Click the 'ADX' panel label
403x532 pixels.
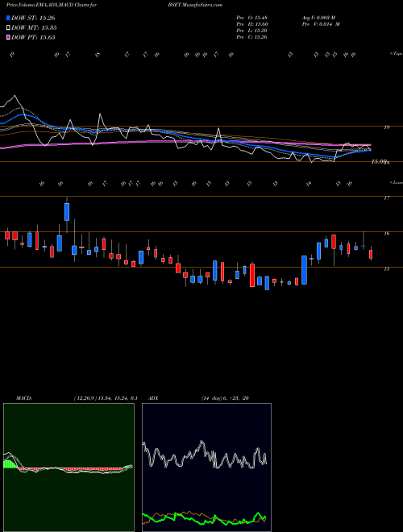(x=153, y=398)
